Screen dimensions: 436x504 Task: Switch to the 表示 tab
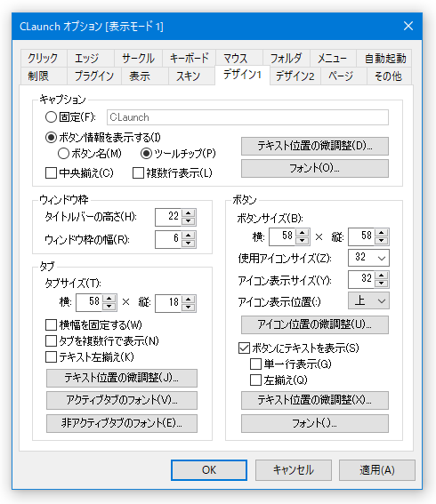[145, 76]
